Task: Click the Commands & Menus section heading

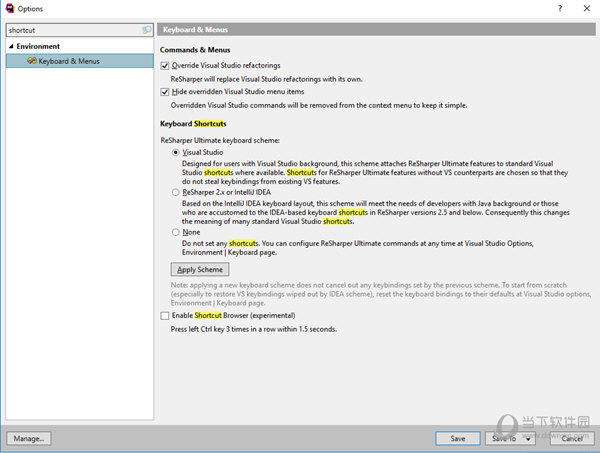Action: 195,50
